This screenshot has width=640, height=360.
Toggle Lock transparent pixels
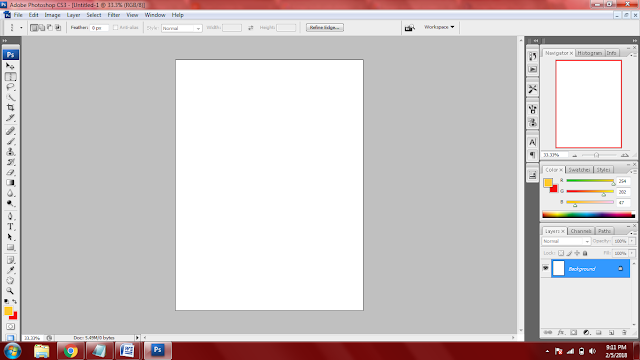[x=561, y=253]
